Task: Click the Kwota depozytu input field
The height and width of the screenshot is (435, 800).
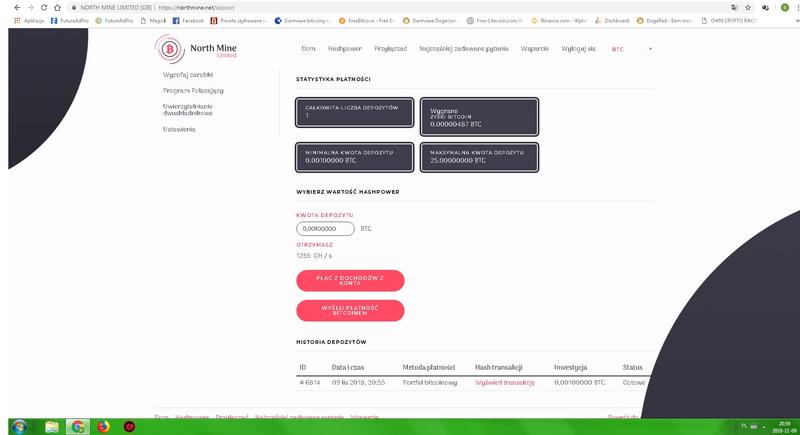Action: click(x=325, y=228)
